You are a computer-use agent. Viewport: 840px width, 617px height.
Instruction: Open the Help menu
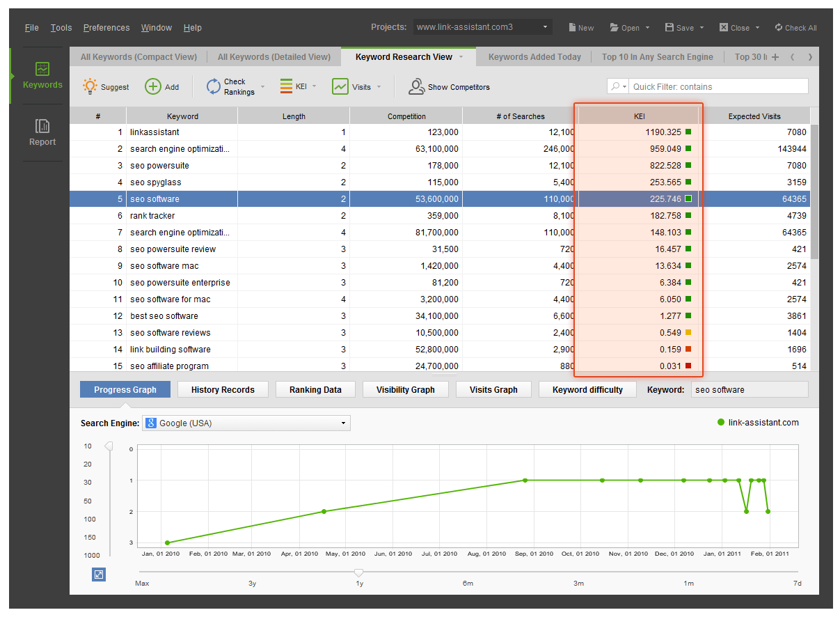tap(193, 28)
